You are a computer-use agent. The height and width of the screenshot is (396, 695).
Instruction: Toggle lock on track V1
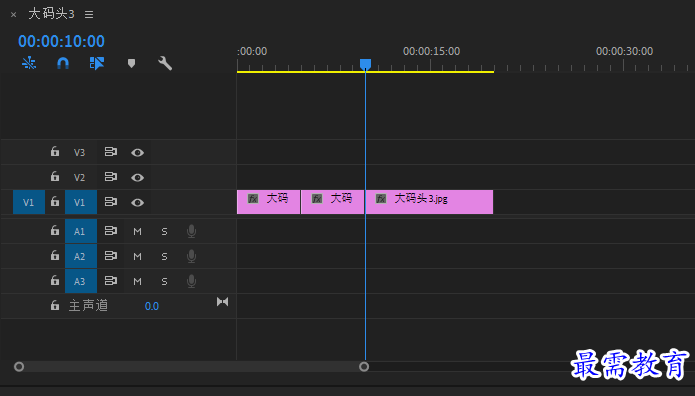click(55, 202)
